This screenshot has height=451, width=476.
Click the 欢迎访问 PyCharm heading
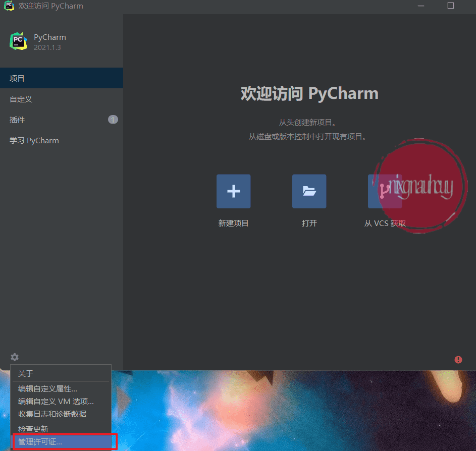pos(309,93)
